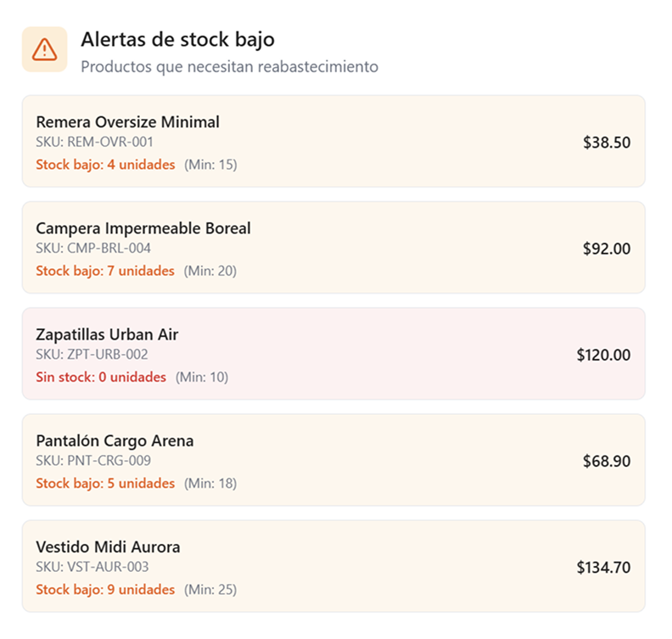This screenshot has height=639, width=672.
Task: Select SKU ZPT-URB-002 text
Action: point(93,354)
